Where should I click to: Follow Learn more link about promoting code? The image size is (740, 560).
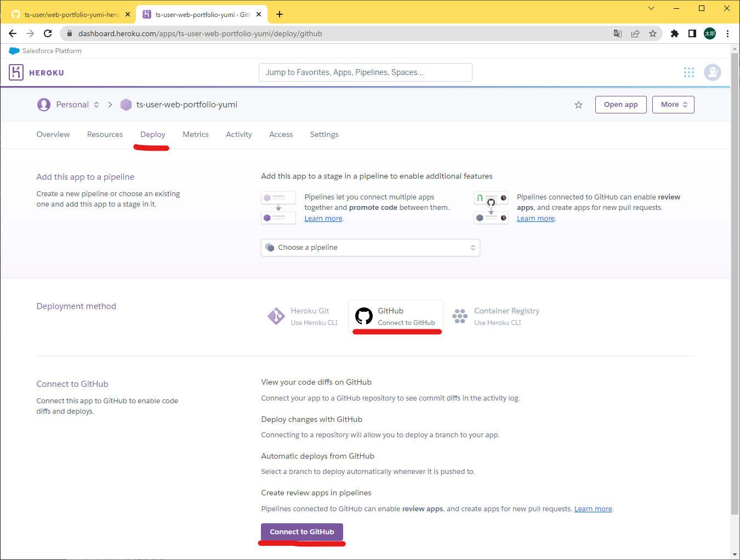click(323, 219)
